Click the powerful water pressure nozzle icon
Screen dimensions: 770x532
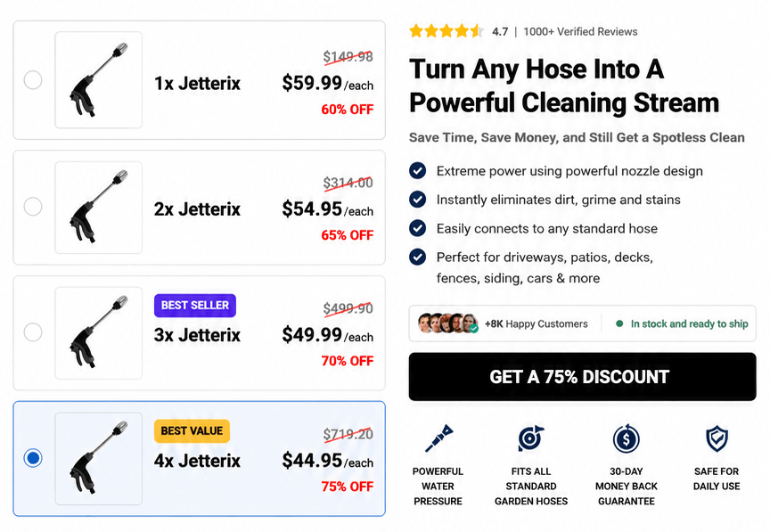click(x=438, y=438)
